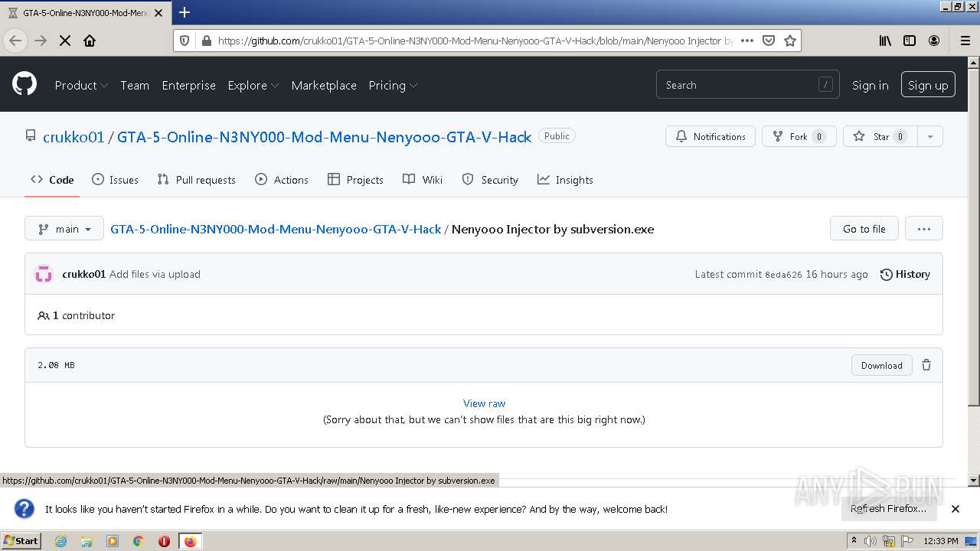Toggle the Firefox sidebar view
This screenshot has width=980, height=551.
click(910, 41)
